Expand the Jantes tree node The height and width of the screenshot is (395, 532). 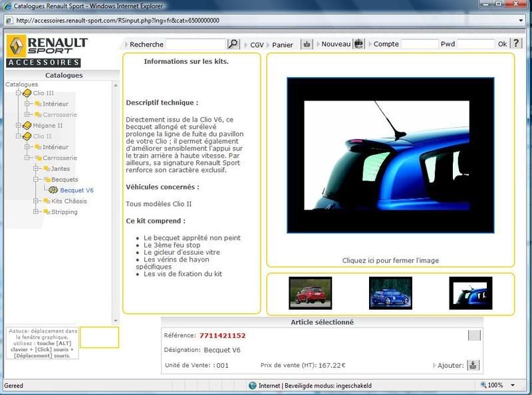coord(35,168)
